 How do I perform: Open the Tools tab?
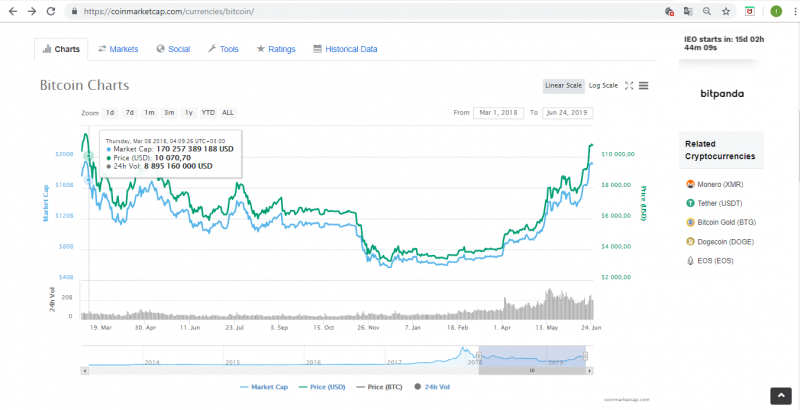point(223,49)
